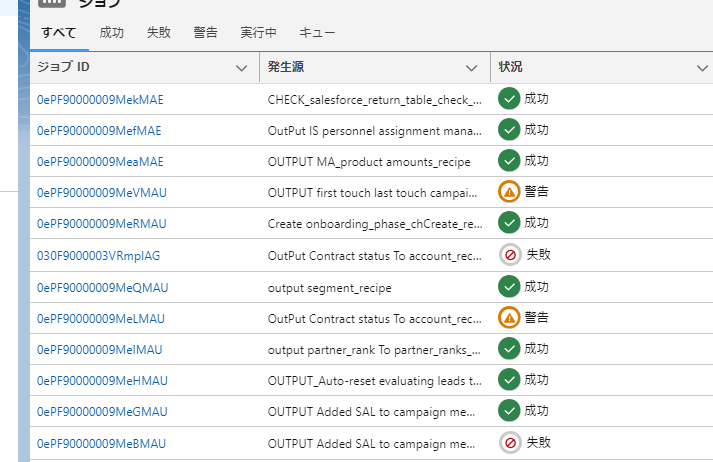Open job 0ePF90000009MeRMAU

102,223
